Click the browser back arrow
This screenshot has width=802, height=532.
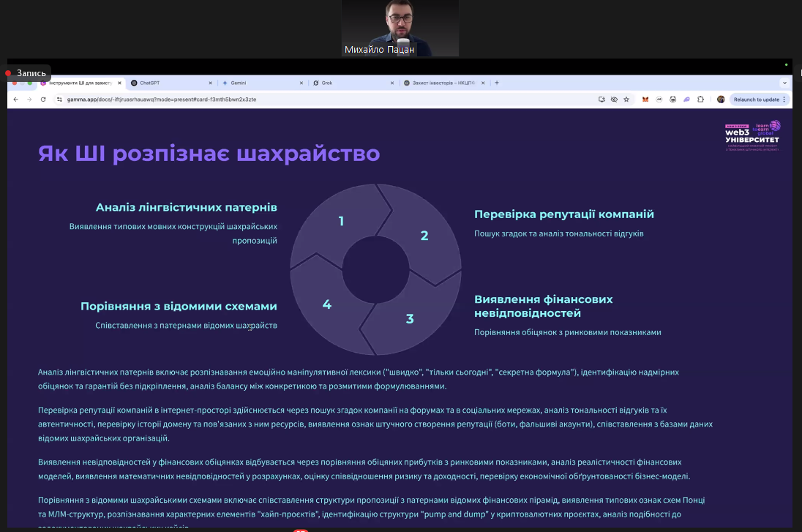[x=16, y=99]
